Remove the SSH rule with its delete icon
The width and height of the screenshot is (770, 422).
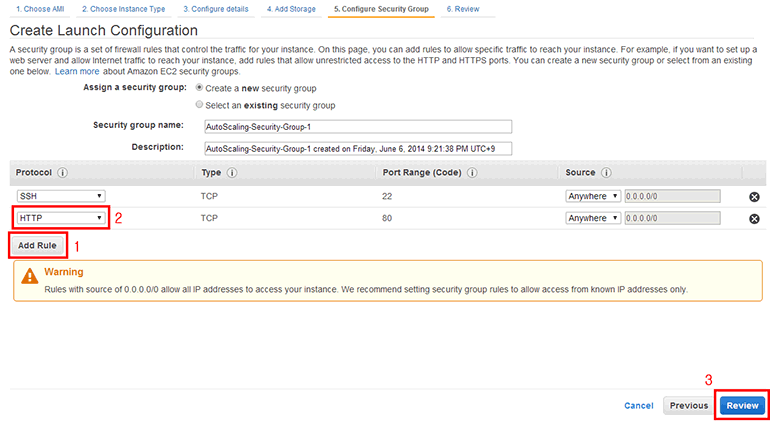[754, 197]
